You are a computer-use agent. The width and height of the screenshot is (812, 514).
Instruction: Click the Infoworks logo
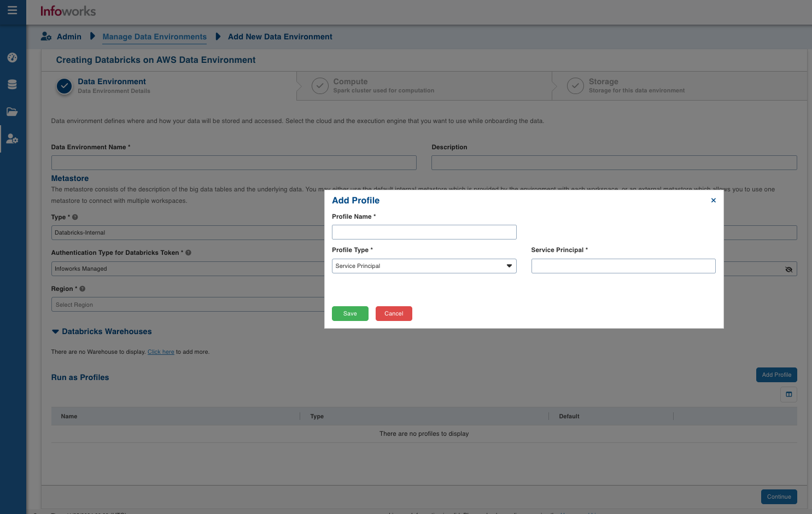tap(68, 11)
